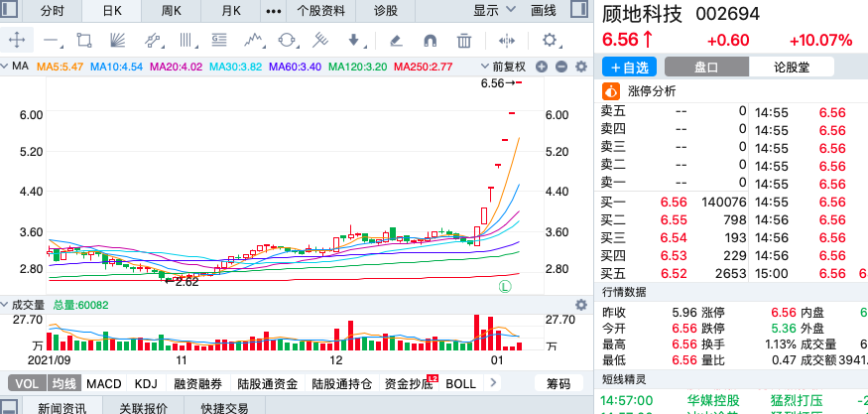This screenshot has height=414, width=868.
Task: Switch to 日K daily chart tab
Action: 112,11
